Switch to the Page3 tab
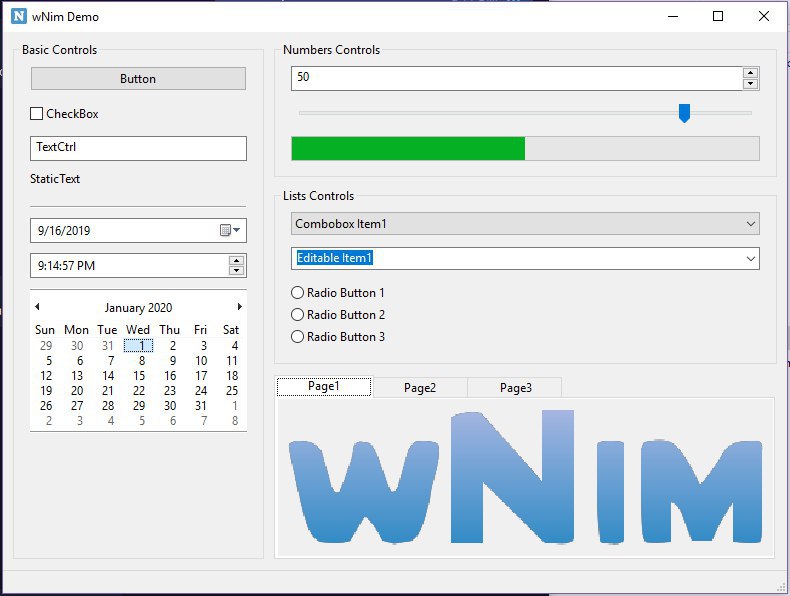Viewport: 790px width, 596px height. (515, 387)
